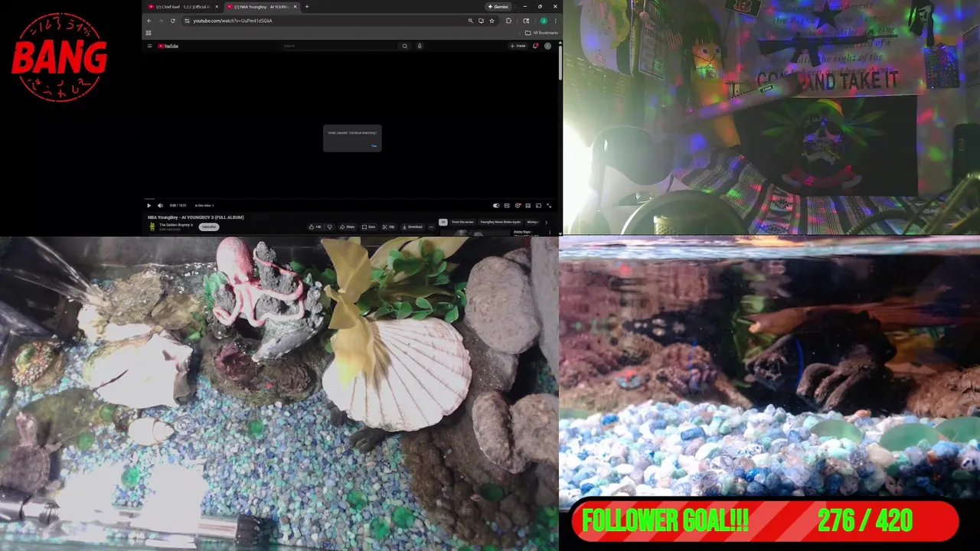Open the YouTube account avatar menu

pos(547,46)
